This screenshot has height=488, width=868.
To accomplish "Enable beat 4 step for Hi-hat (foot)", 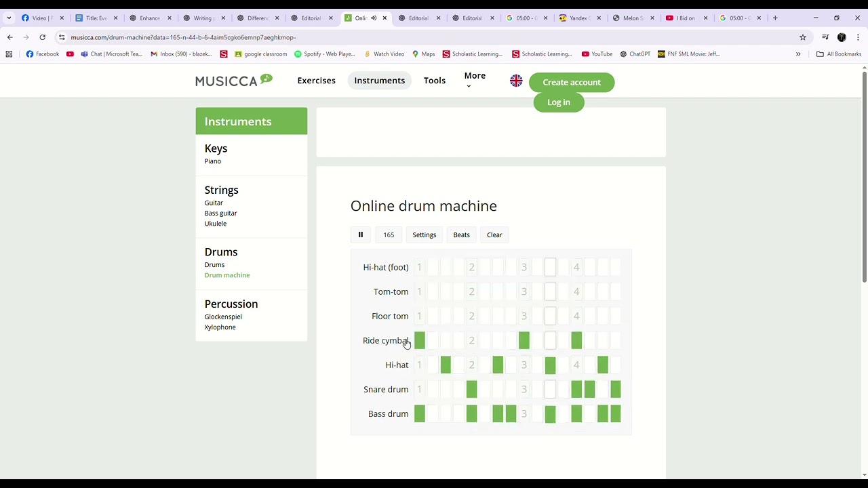I will click(x=576, y=267).
